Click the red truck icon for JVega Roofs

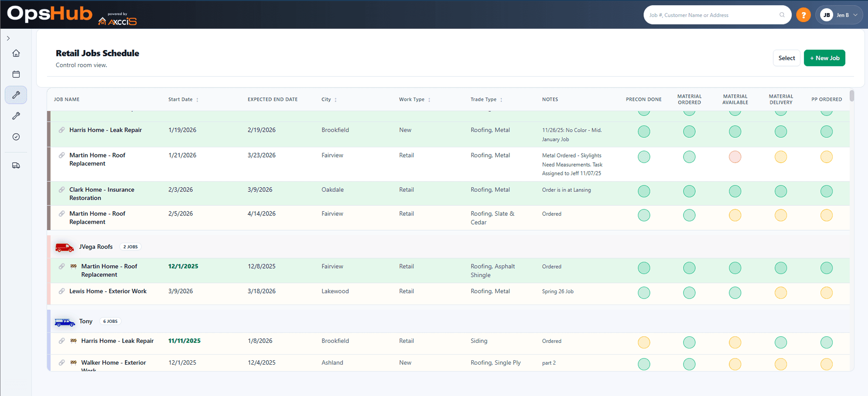(x=64, y=247)
